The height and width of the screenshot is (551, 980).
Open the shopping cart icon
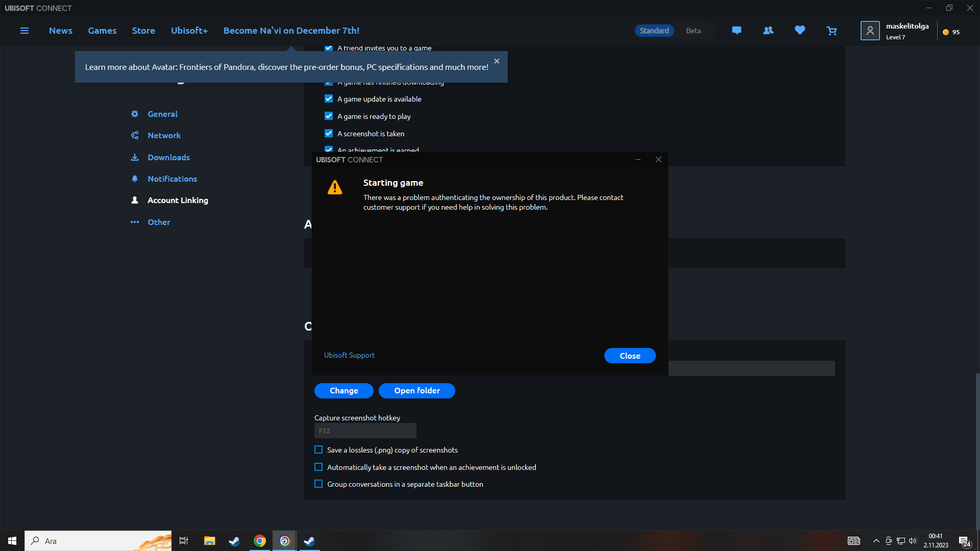point(831,31)
